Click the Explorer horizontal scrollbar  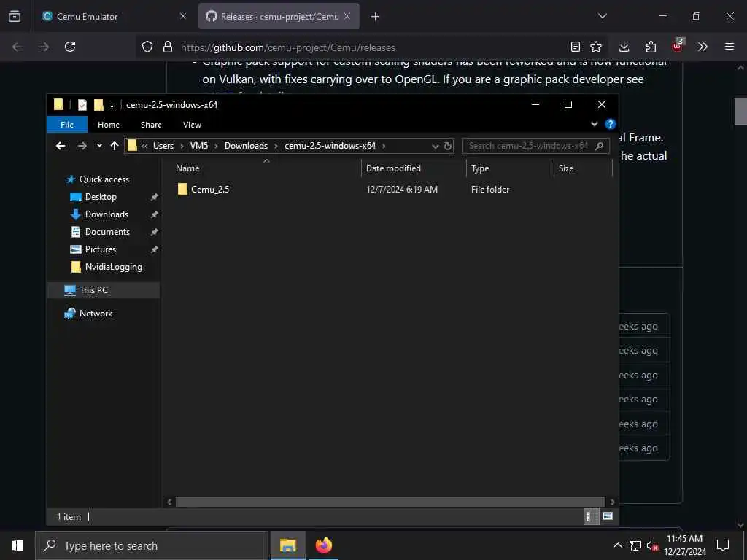(x=391, y=502)
